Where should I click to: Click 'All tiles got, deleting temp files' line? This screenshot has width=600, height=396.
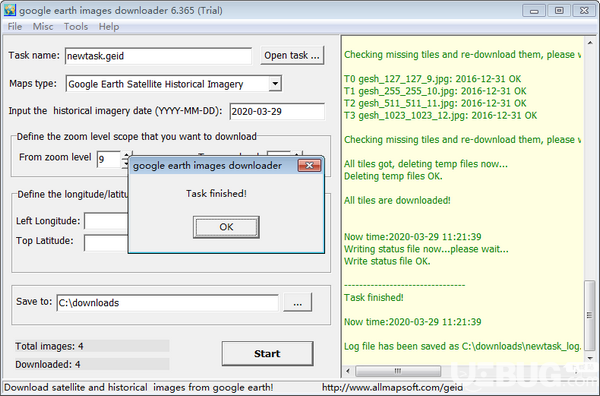[x=426, y=164]
